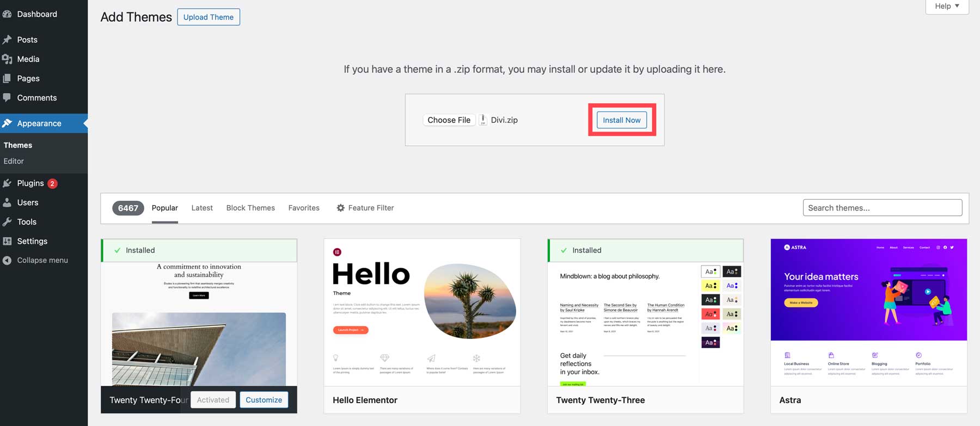Click the Settings sliders icon
The image size is (980, 426).
7,241
